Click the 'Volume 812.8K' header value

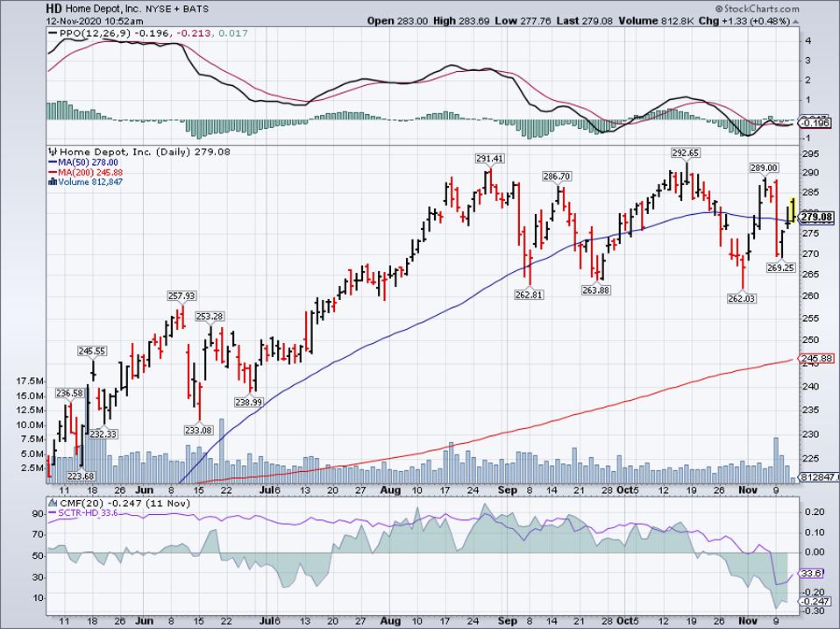point(657,21)
